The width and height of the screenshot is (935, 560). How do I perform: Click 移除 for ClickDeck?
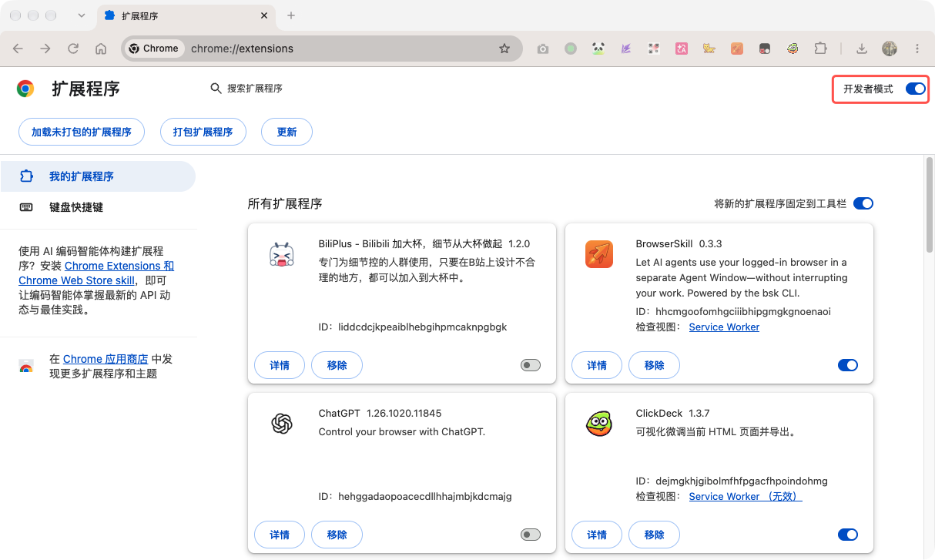[x=654, y=535]
